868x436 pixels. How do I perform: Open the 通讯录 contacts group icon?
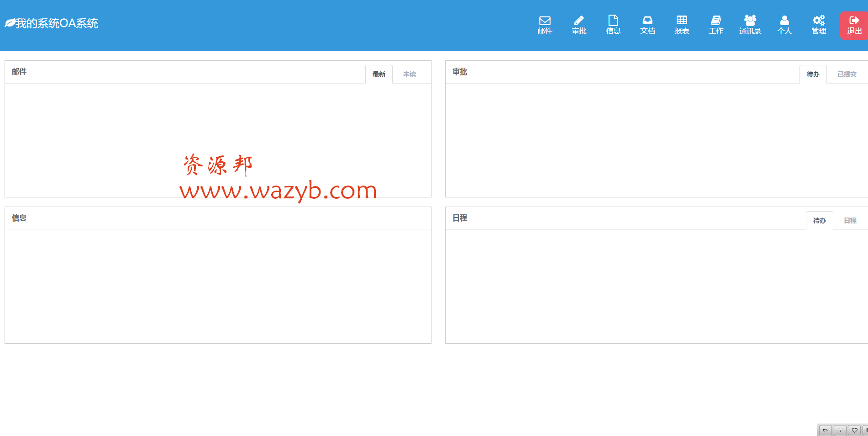click(x=750, y=25)
